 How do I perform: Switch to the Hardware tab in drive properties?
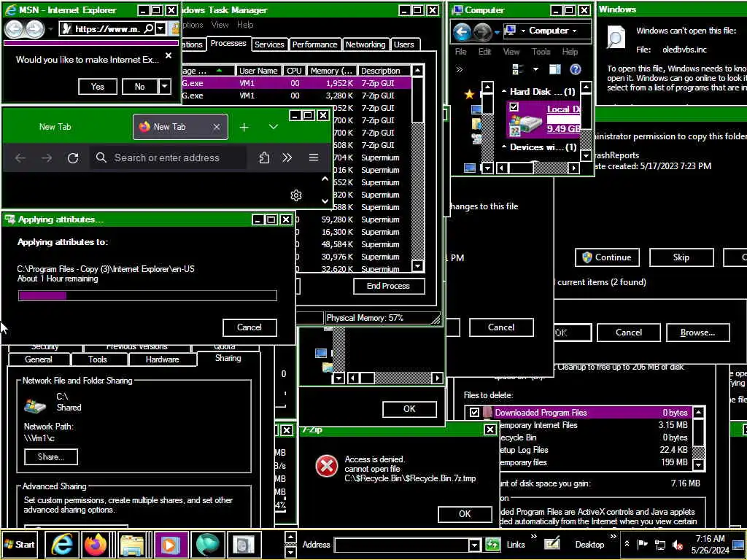click(163, 359)
